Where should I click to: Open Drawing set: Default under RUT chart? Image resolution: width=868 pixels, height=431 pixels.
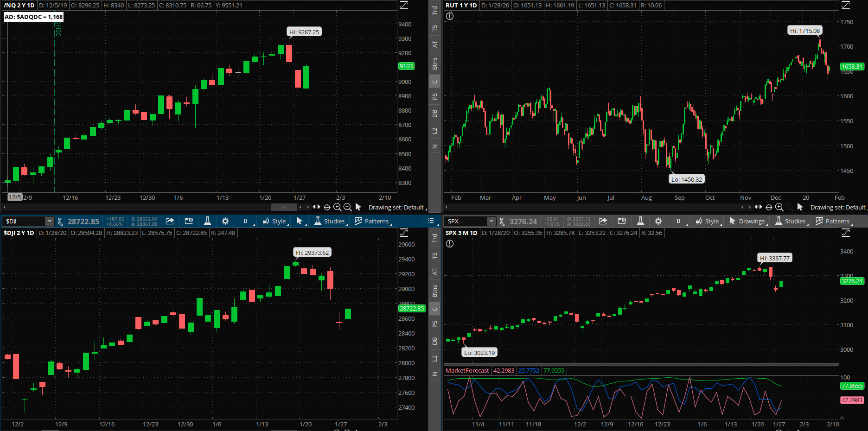pos(839,207)
